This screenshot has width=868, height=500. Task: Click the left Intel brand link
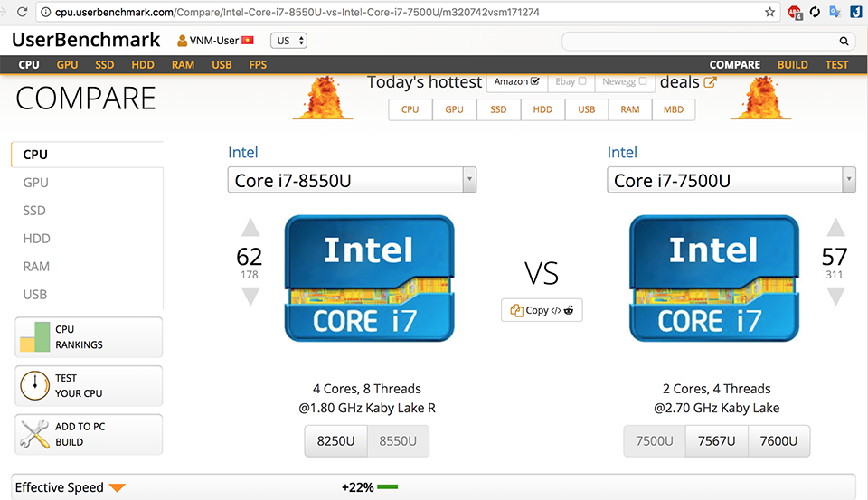click(x=243, y=152)
